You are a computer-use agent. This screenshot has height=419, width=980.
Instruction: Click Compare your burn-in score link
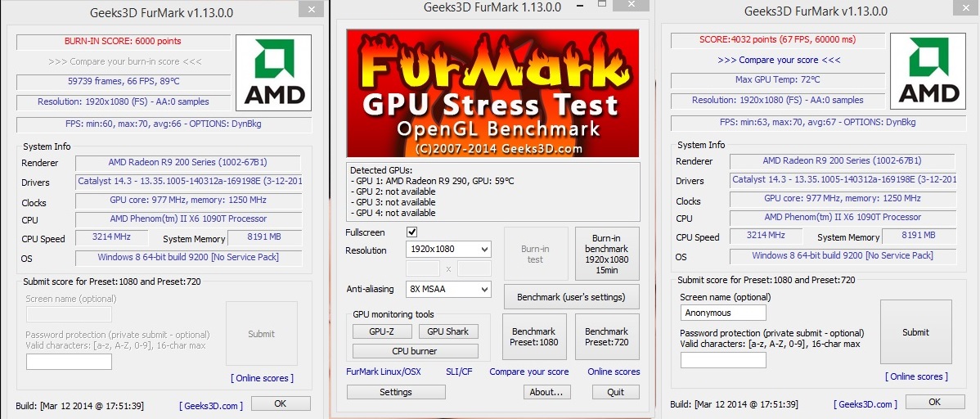[124, 62]
